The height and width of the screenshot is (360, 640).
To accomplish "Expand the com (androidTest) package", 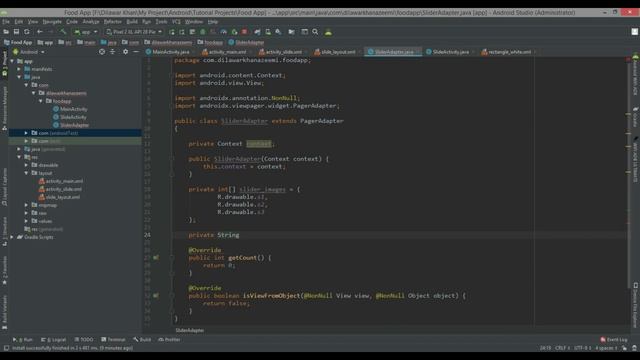I will coord(26,133).
